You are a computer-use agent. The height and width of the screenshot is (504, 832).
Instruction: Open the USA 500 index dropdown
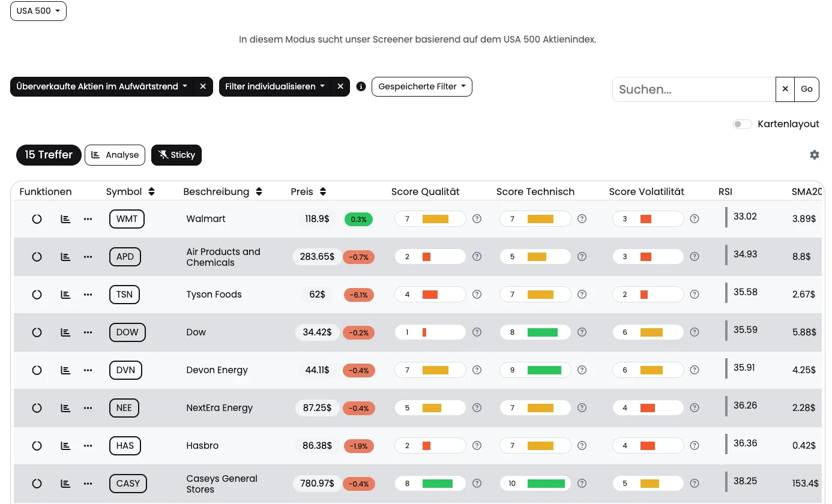pos(38,11)
